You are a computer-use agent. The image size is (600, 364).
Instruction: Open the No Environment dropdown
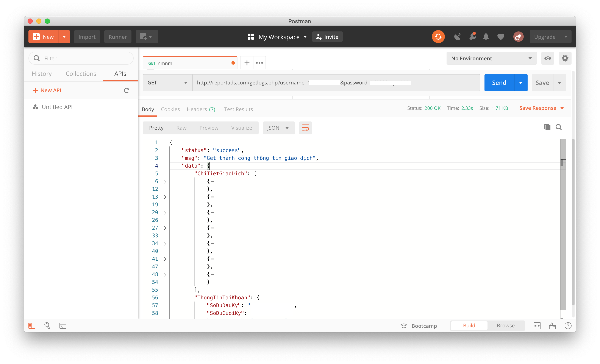pos(491,58)
